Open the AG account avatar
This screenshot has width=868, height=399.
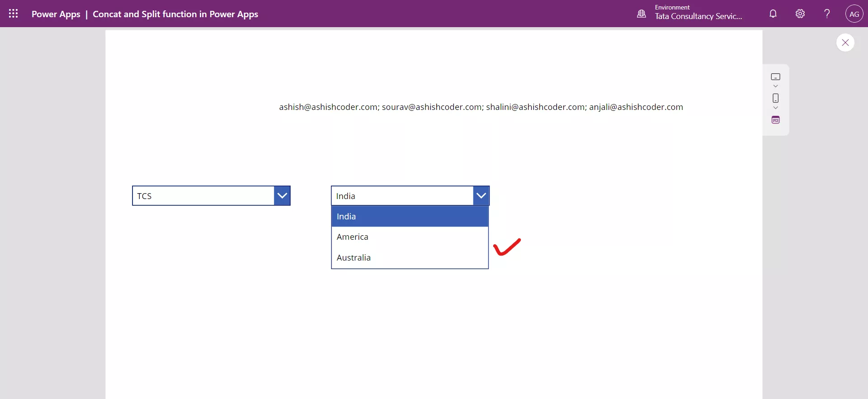(x=854, y=14)
